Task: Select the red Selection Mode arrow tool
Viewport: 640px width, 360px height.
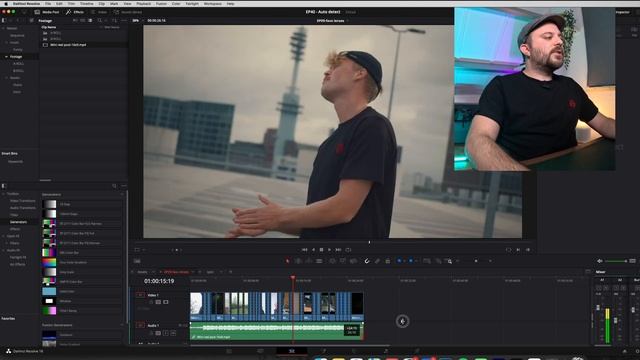Action: [287, 261]
